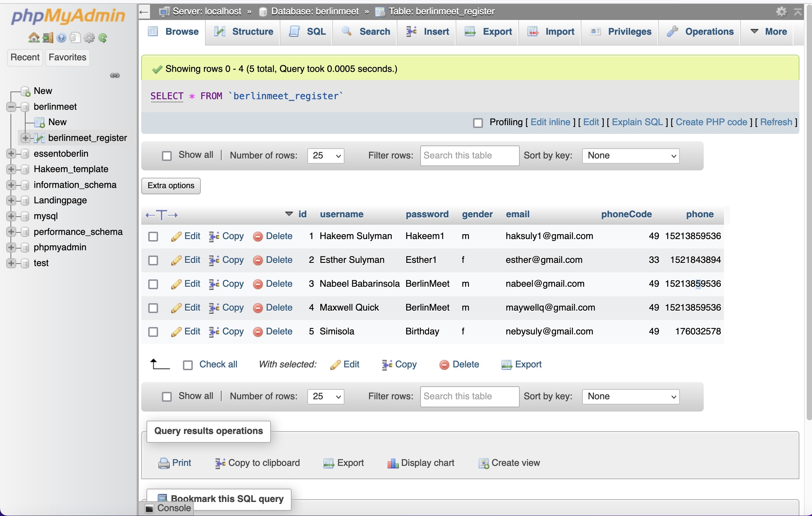This screenshot has height=516, width=812.
Task: Click Edit pencil icon for Hakeem Sulyman row
Action: click(176, 237)
